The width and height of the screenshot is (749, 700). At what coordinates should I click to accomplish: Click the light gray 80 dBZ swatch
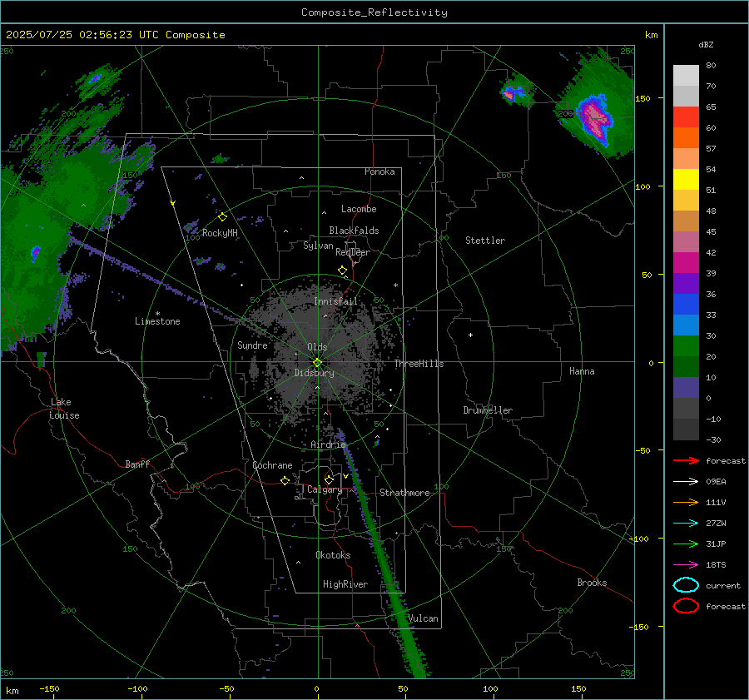click(686, 75)
